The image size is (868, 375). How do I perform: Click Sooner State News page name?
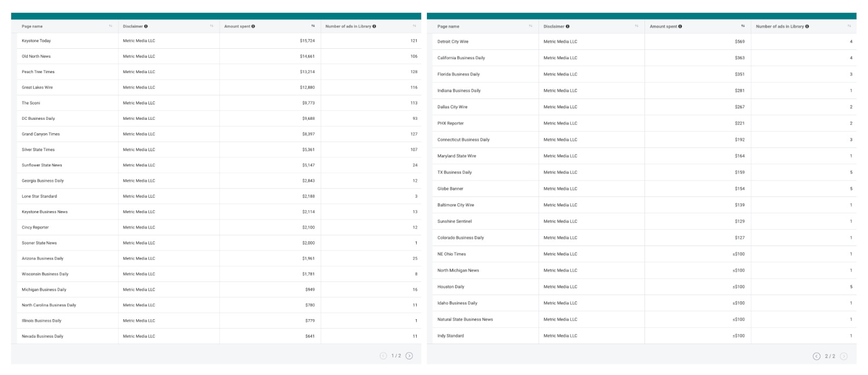[39, 243]
